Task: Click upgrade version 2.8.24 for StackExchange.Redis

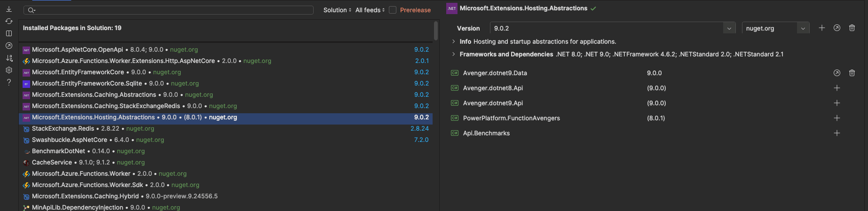Action: [x=419, y=128]
